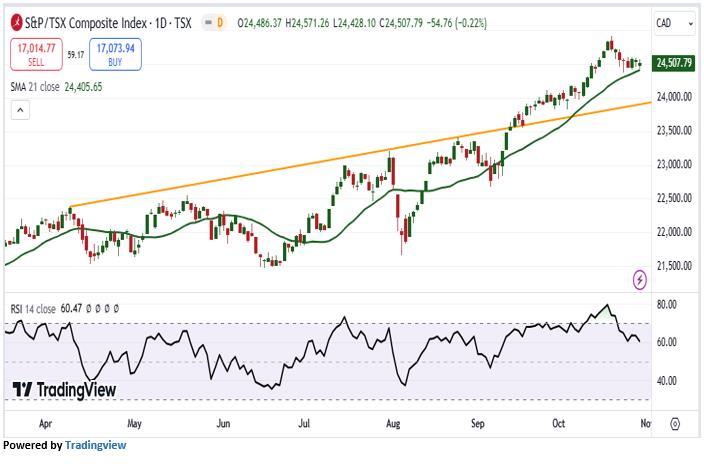Click the D data-delay indicator badge
704x467 pixels.
(220, 22)
